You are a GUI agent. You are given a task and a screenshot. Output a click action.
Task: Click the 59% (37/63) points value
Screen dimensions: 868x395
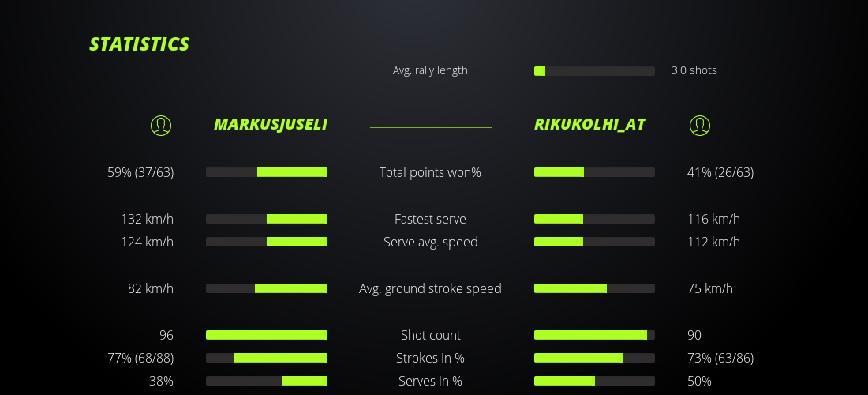tap(140, 172)
